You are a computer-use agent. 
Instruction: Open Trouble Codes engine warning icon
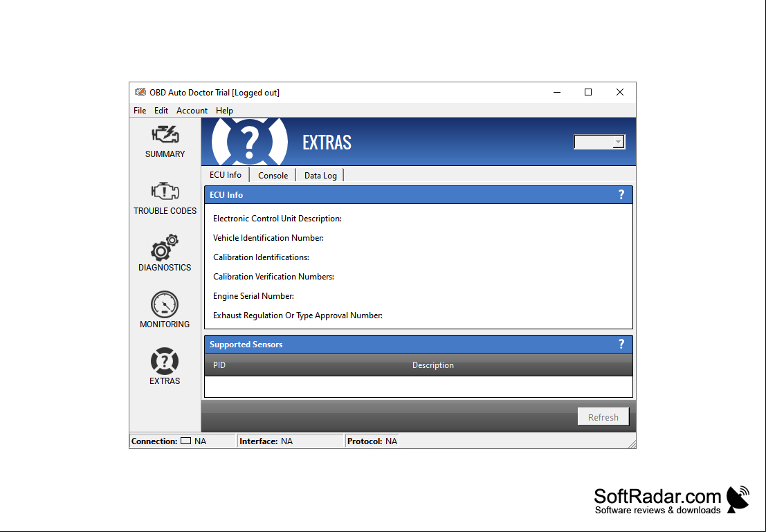point(165,192)
